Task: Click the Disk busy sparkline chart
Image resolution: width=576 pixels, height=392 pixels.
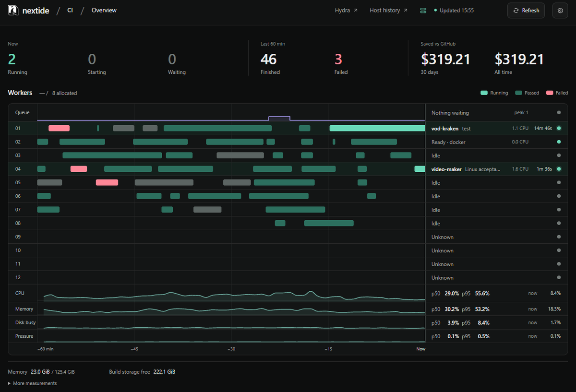Action: 234,328
